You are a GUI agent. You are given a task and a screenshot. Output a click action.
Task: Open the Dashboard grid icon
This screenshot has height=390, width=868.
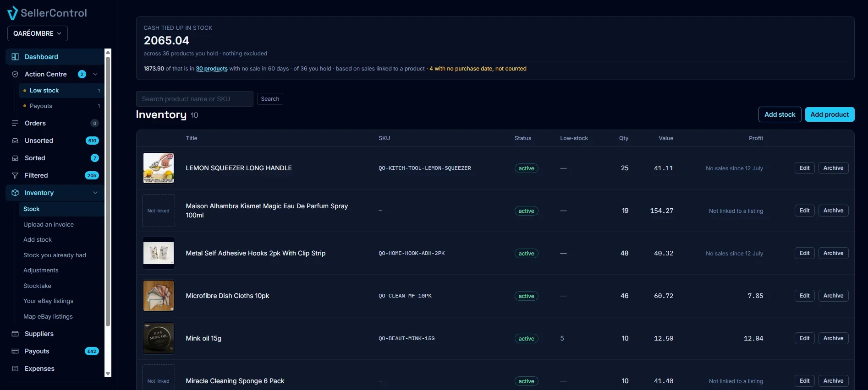[x=15, y=57]
